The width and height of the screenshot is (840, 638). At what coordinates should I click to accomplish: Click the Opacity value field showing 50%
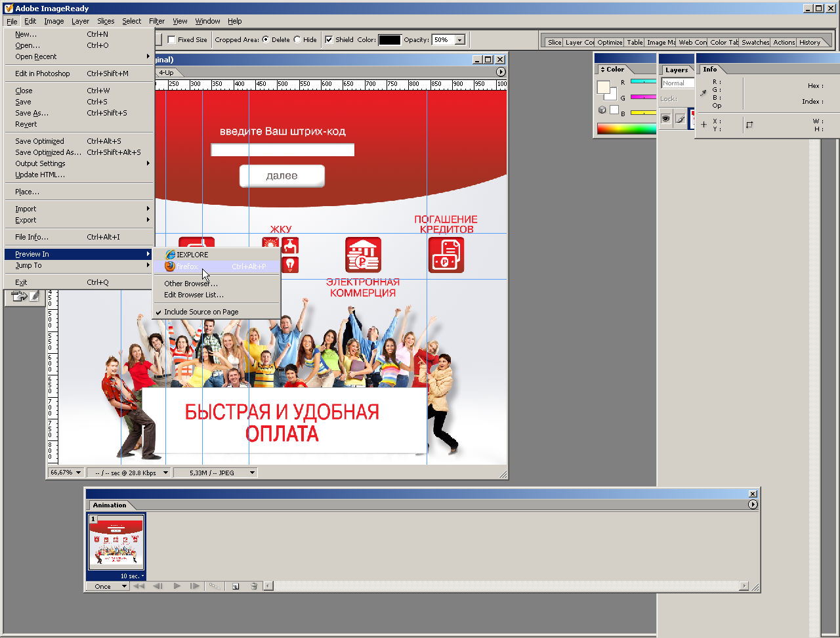coord(443,40)
